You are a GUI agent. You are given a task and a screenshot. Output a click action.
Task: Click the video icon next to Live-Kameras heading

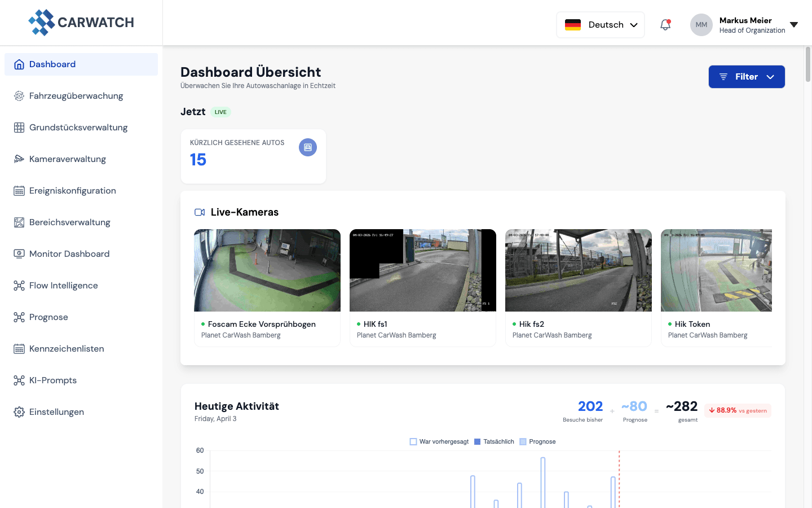click(x=200, y=212)
